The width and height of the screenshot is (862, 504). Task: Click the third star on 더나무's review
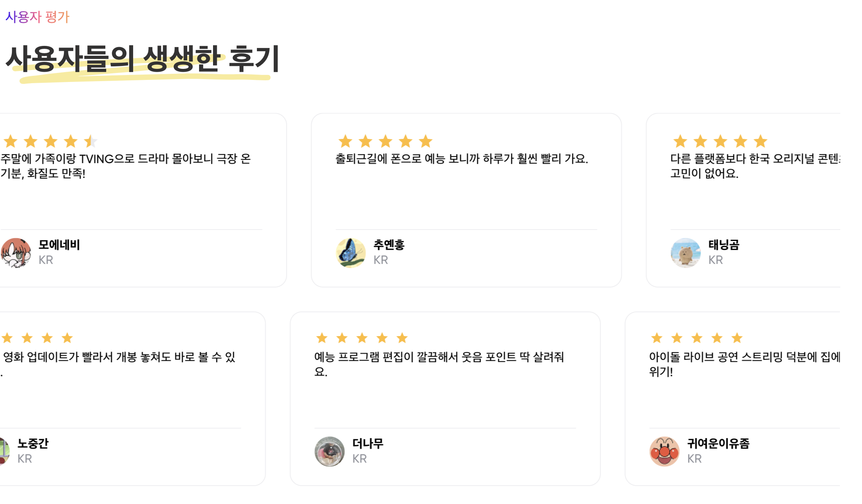[362, 338]
